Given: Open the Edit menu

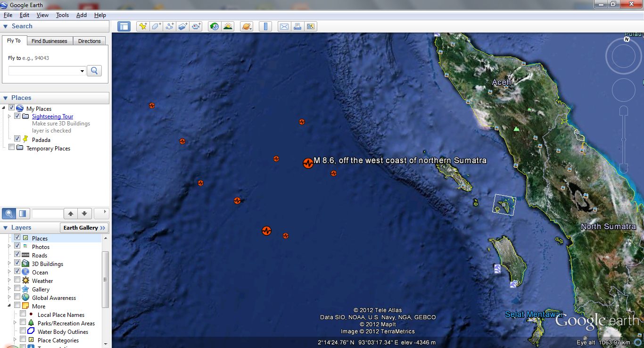Looking at the screenshot, I should click(25, 15).
